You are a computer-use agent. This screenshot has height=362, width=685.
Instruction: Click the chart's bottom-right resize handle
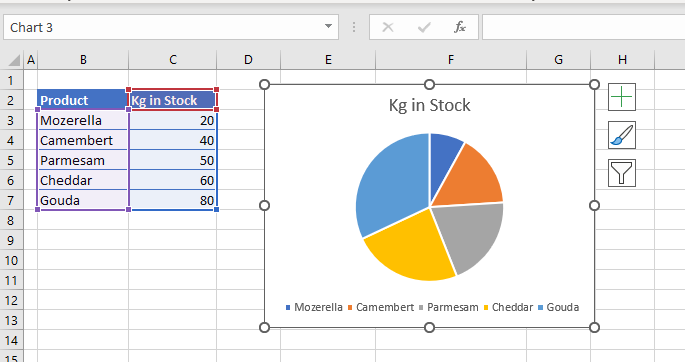click(x=595, y=327)
